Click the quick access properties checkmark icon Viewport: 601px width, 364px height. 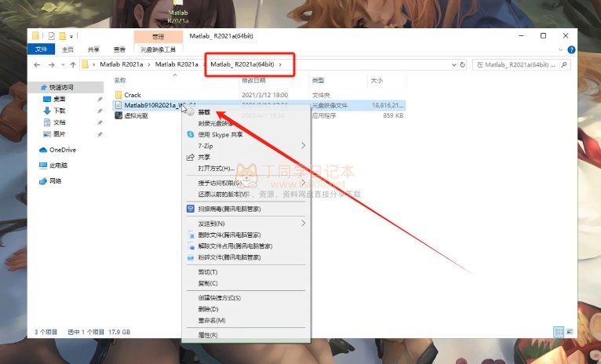click(x=51, y=36)
